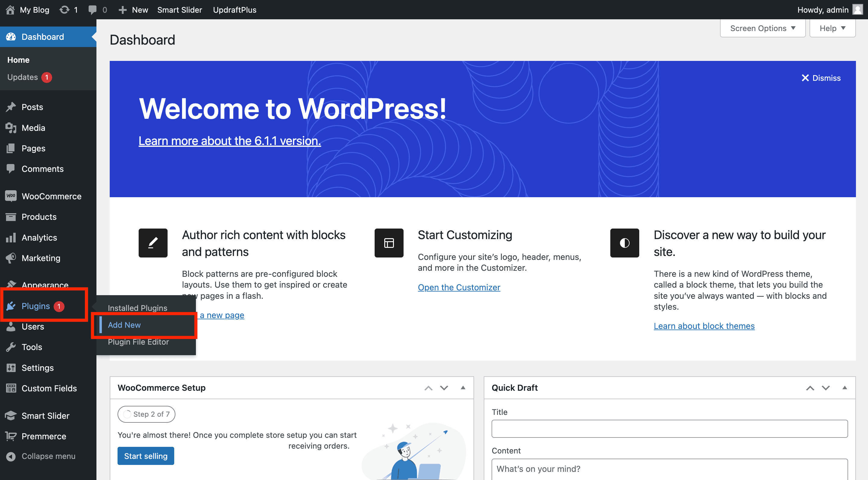
Task: Select the Plugins plug icon
Action: coord(11,306)
